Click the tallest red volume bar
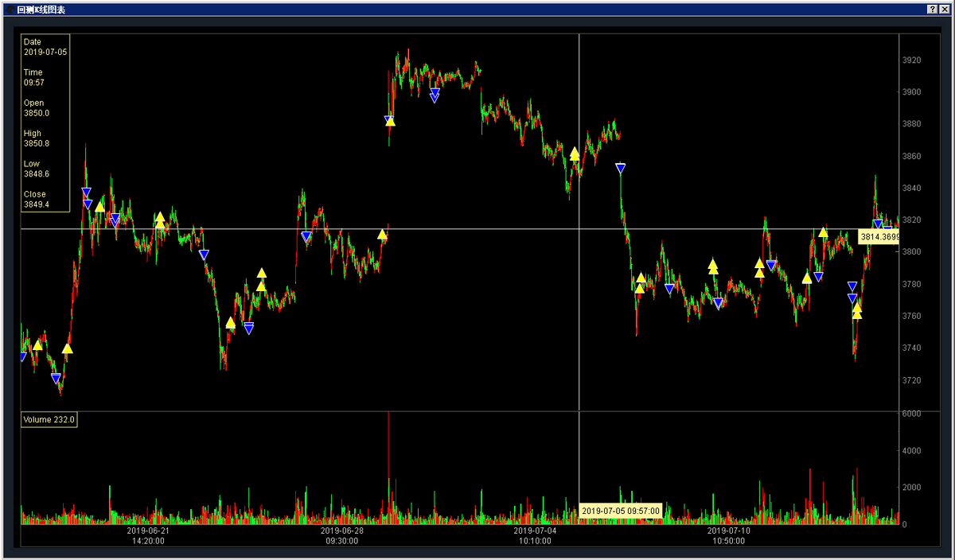This screenshot has width=955, height=560. [x=388, y=461]
